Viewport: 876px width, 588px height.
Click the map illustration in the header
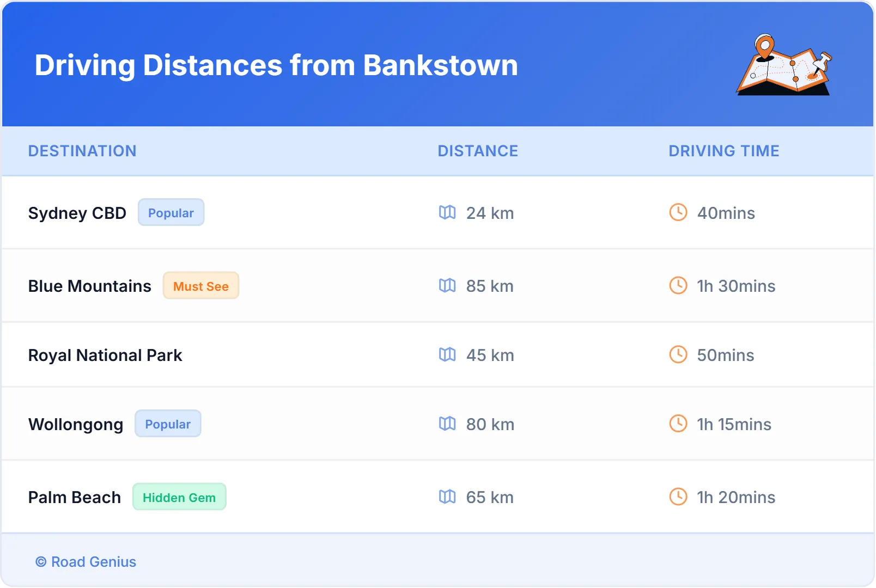(784, 64)
